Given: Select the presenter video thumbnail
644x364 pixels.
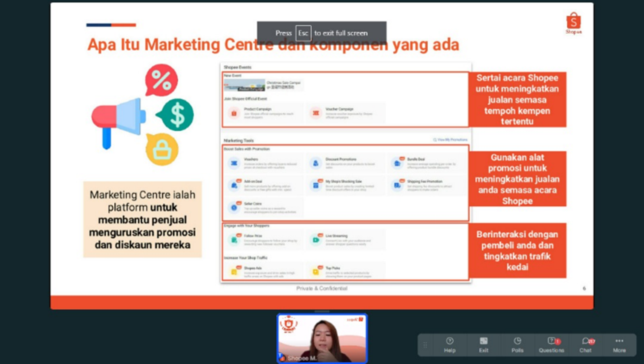Looking at the screenshot, I should 322,338.
